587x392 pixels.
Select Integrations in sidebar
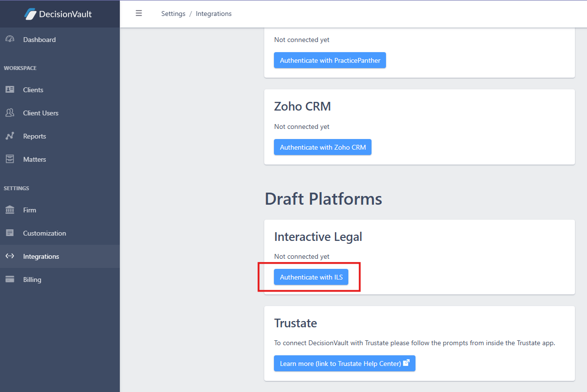(x=60, y=256)
